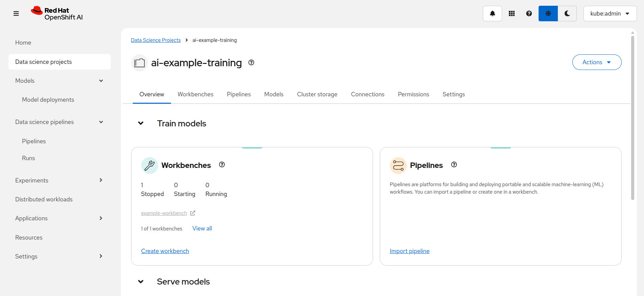644x296 pixels.
Task: Open the Connections tab
Action: [368, 94]
